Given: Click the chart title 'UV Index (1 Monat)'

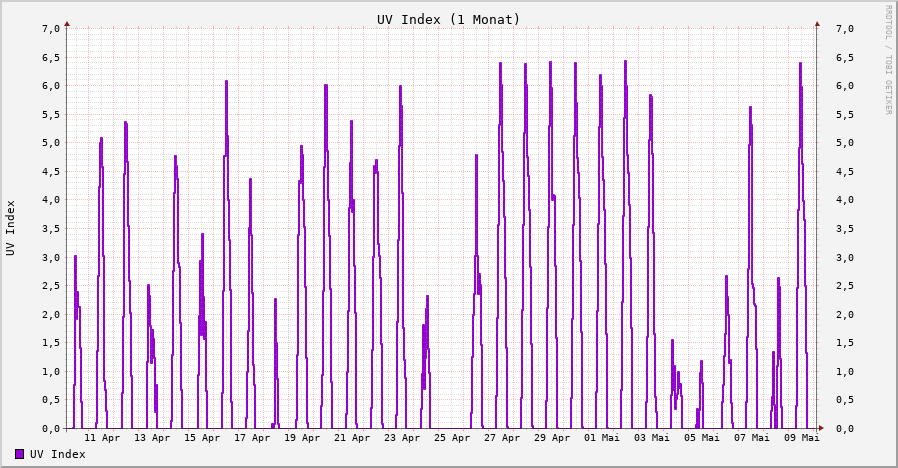Looking at the screenshot, I should coord(448,19).
